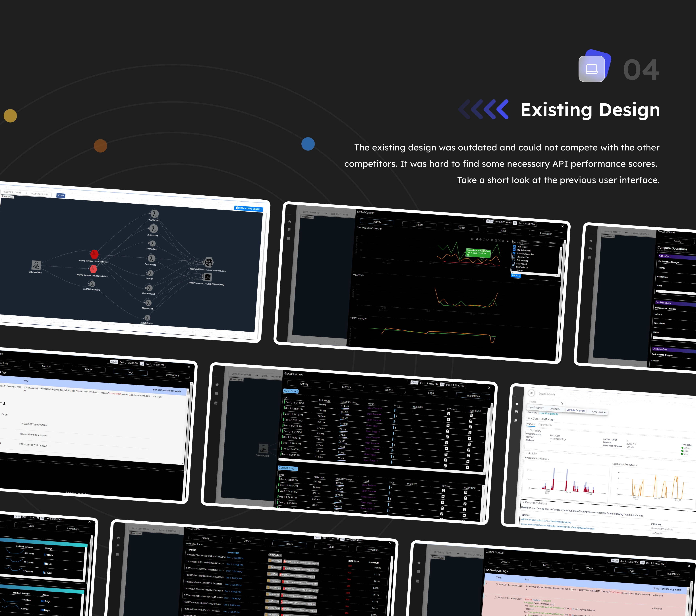Click the red amplify oduct-mock/Prod hexagon node
Viewport: 696px width, 616px height.
(93, 269)
